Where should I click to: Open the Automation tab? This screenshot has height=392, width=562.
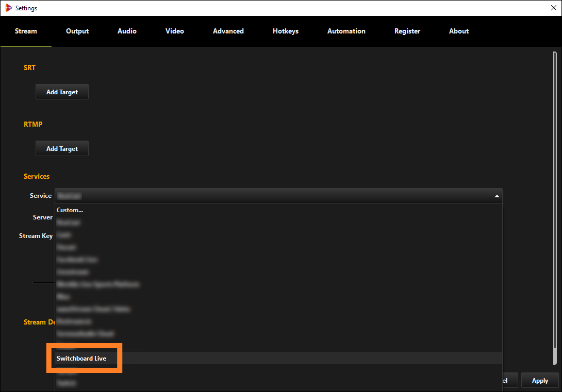click(346, 31)
